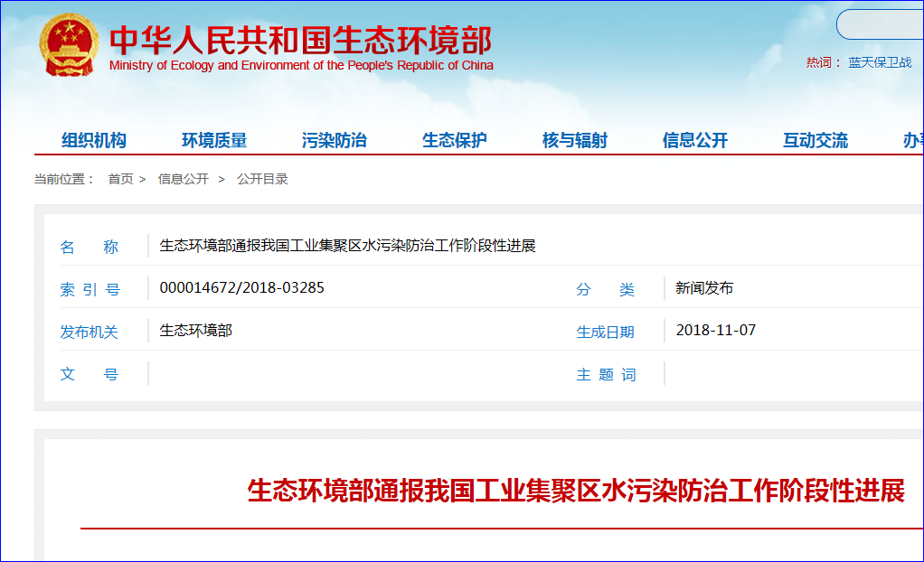This screenshot has height=562, width=924.
Task: Click the red article headline
Action: click(x=576, y=491)
